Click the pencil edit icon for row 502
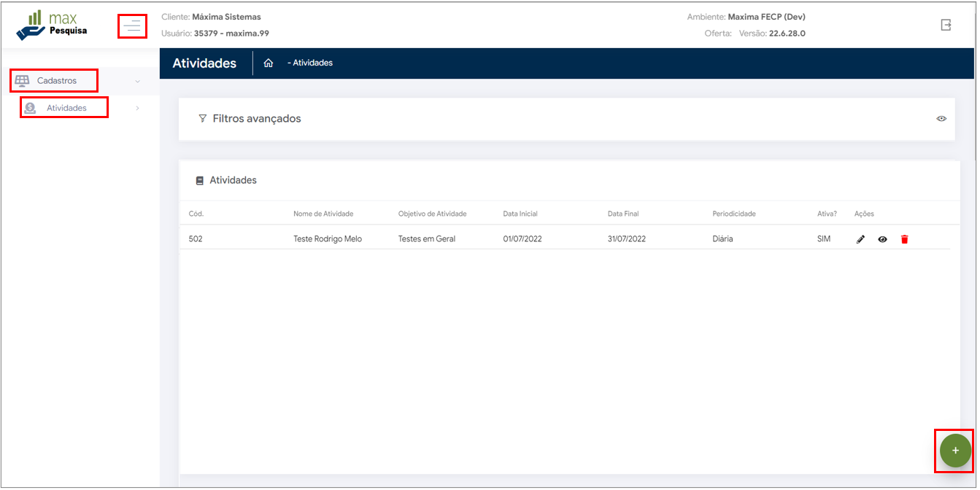 coord(860,239)
